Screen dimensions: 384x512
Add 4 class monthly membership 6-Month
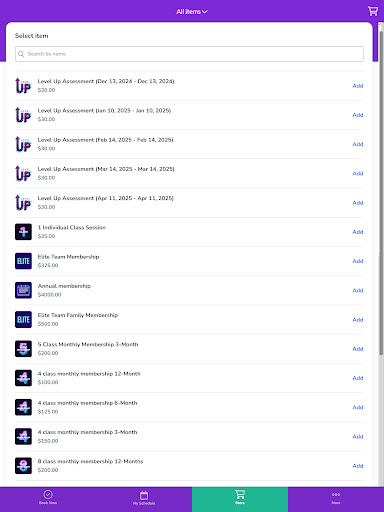tap(358, 407)
